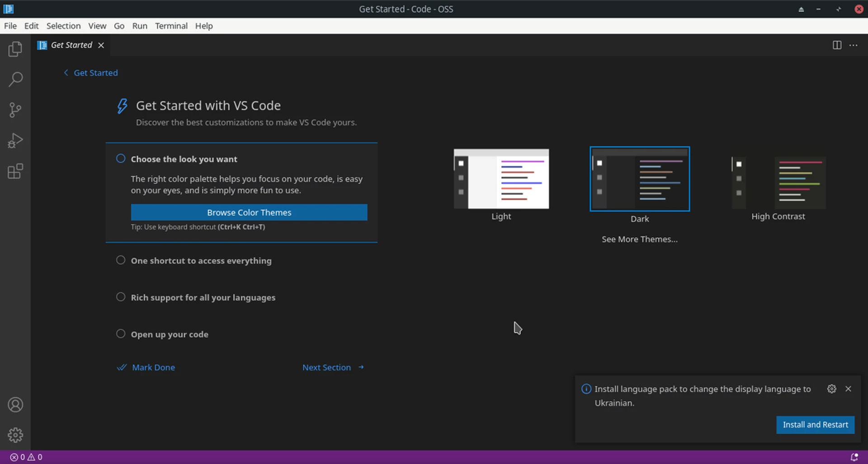Click the 'Dark' theme label

(640, 219)
